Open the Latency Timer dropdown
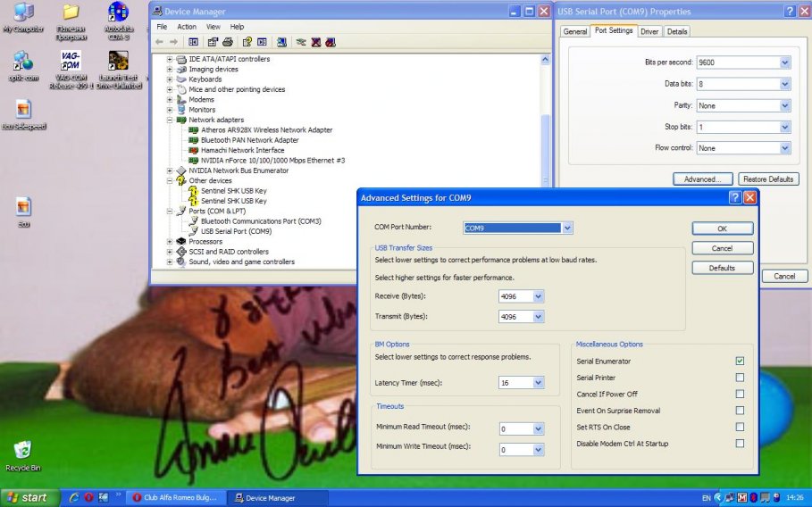 click(x=538, y=383)
